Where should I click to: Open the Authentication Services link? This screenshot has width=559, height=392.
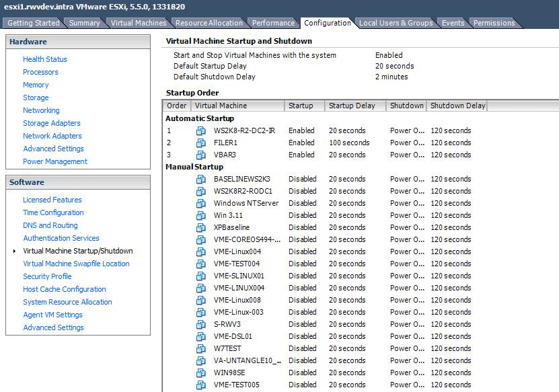pos(61,238)
